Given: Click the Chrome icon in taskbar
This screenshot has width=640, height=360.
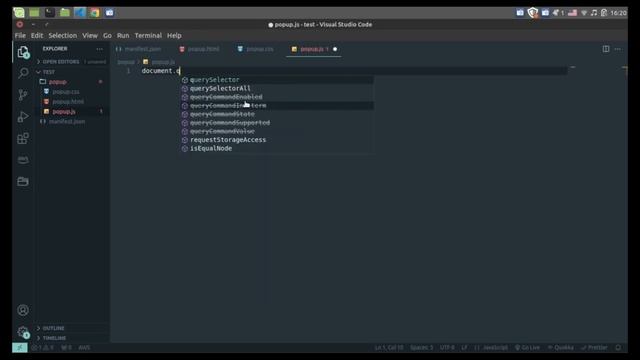Looking at the screenshot, I should click(x=95, y=13).
